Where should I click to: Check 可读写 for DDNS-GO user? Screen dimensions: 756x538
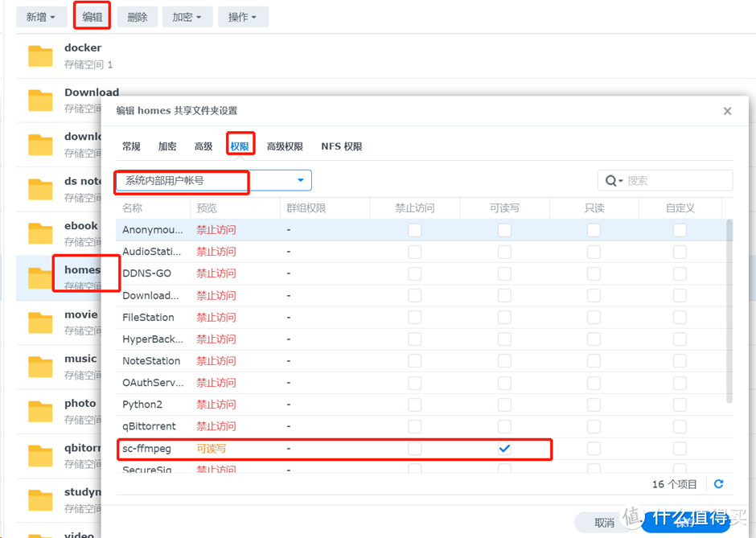click(x=504, y=273)
